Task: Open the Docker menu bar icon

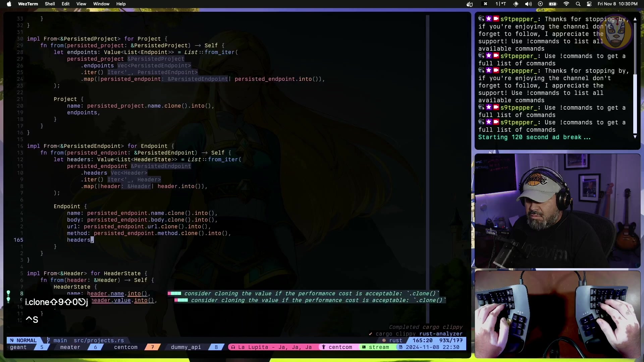Action: point(470,4)
